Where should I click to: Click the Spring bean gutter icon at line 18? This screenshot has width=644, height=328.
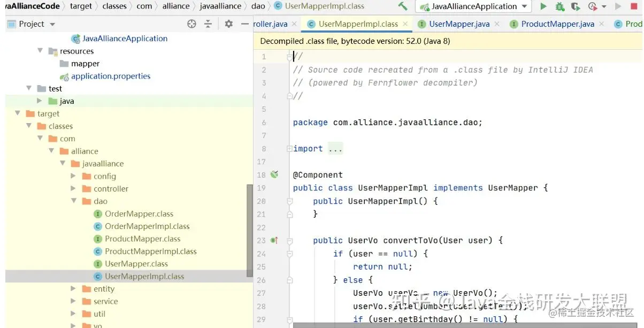point(274,174)
